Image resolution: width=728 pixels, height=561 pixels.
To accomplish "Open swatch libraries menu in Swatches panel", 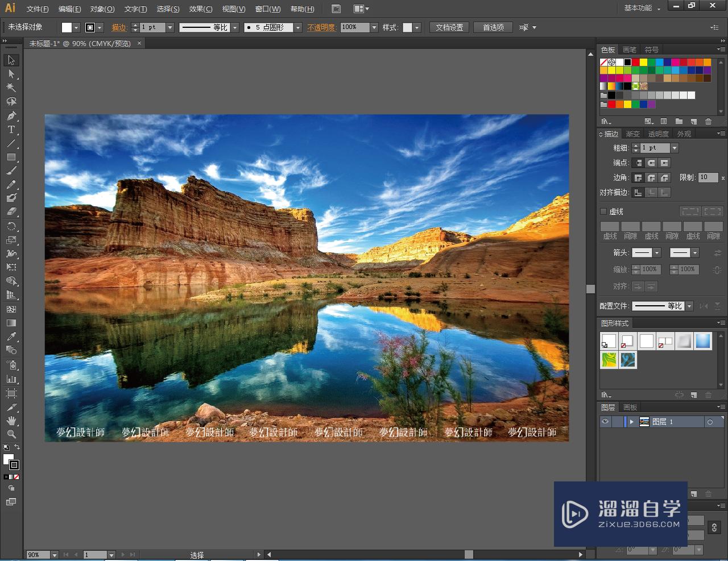I will tap(606, 121).
